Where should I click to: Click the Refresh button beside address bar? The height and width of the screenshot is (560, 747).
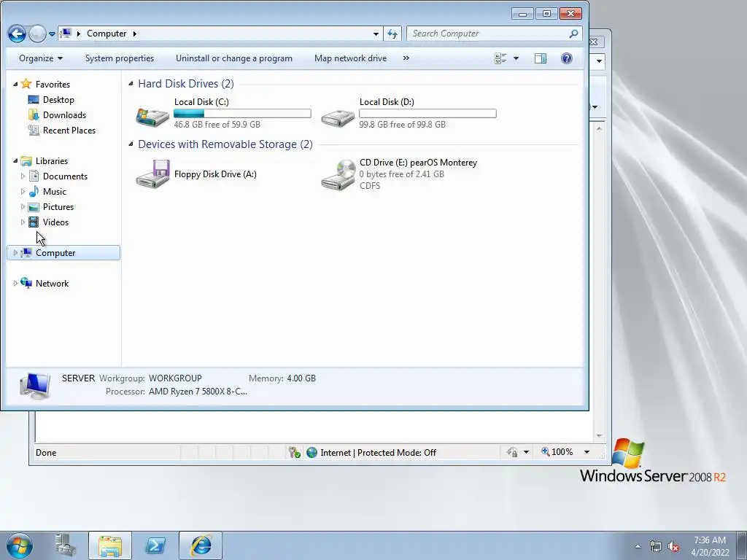392,34
